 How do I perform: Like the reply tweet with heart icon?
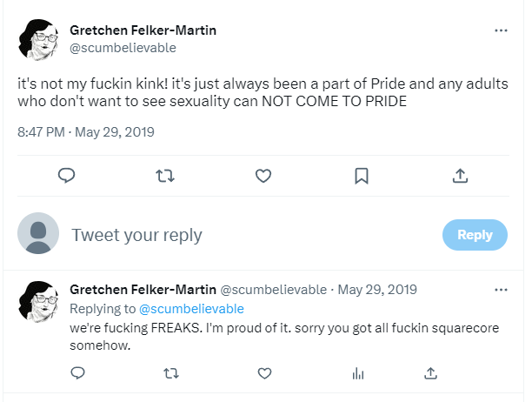click(x=264, y=373)
